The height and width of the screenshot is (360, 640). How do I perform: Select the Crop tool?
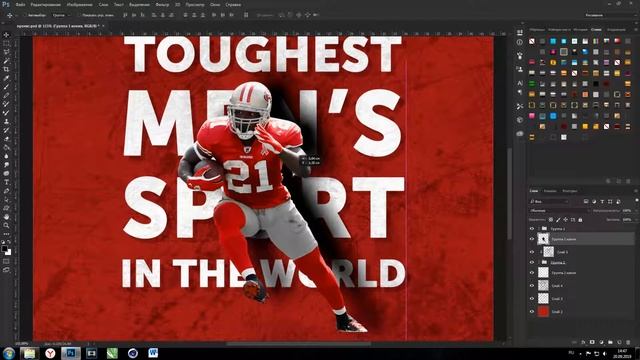[x=6, y=69]
